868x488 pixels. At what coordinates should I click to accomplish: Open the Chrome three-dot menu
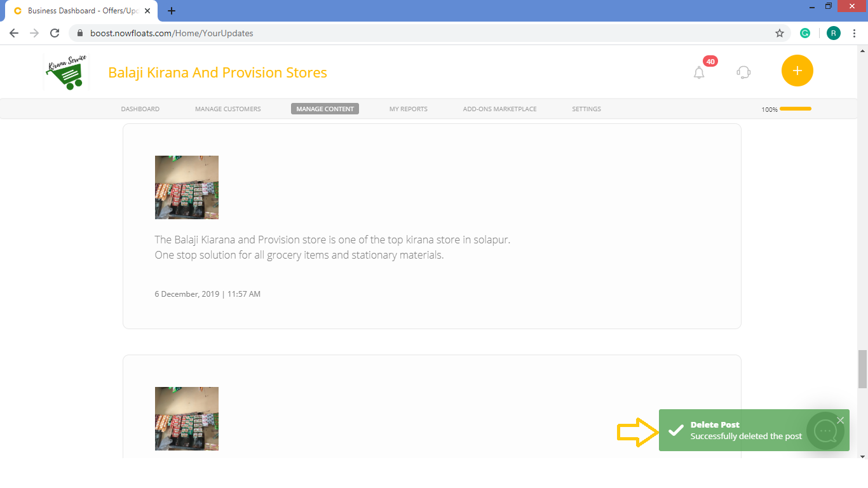coord(855,32)
